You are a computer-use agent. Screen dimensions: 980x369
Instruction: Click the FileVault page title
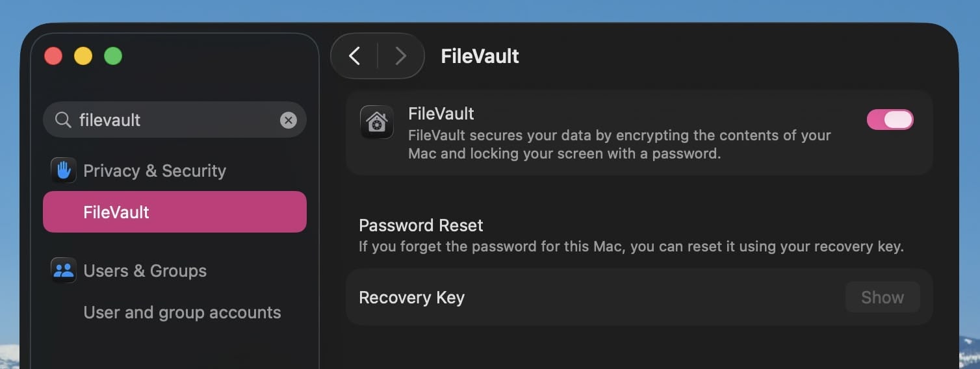(x=480, y=57)
